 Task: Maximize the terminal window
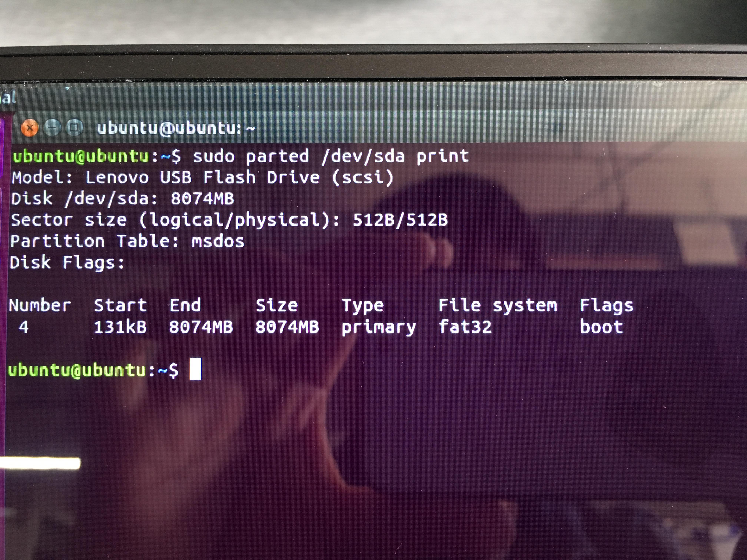click(x=74, y=128)
